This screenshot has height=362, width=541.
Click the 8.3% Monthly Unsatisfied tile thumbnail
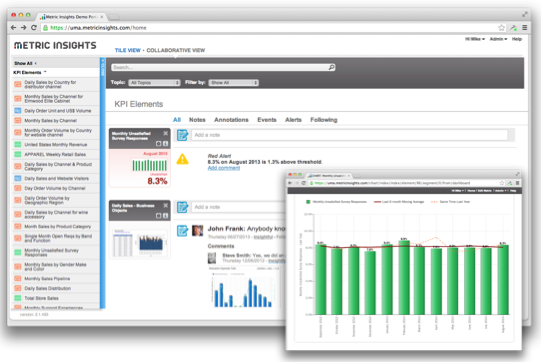140,168
